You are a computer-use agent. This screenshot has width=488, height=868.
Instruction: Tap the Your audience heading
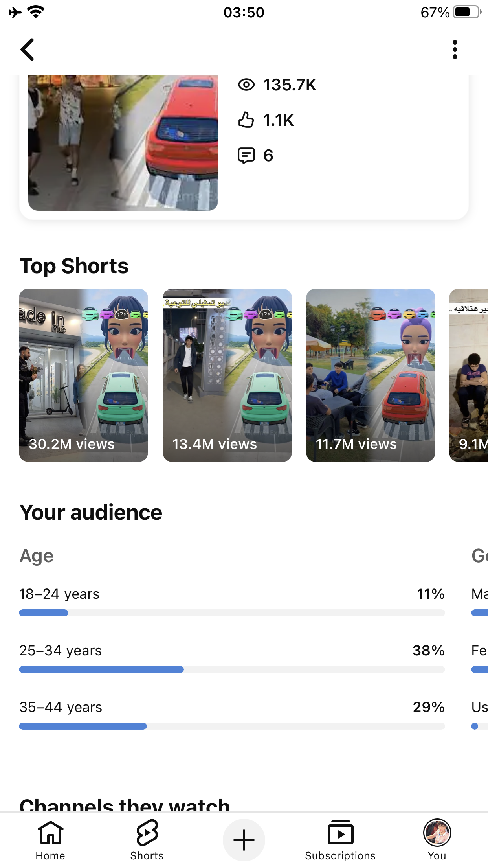coord(91,513)
